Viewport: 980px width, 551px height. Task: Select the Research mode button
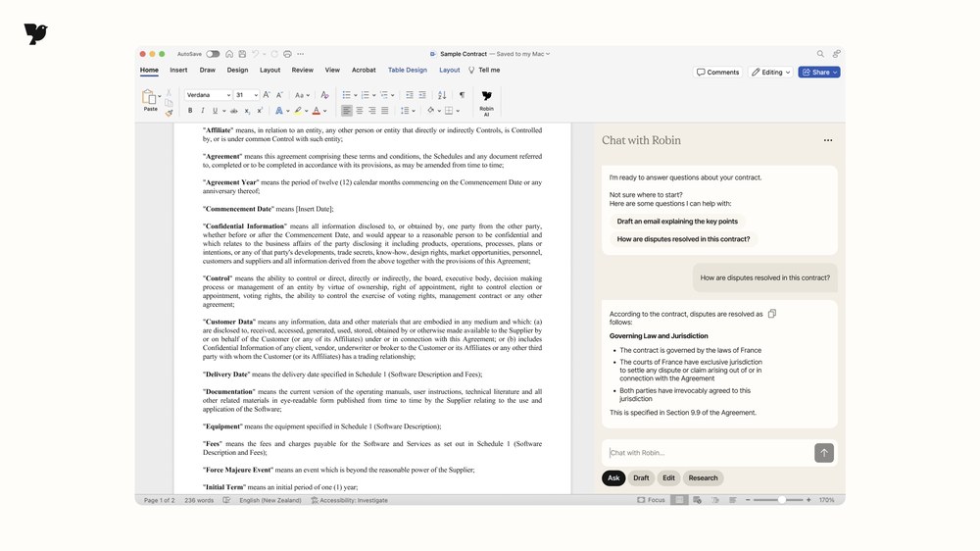point(703,477)
